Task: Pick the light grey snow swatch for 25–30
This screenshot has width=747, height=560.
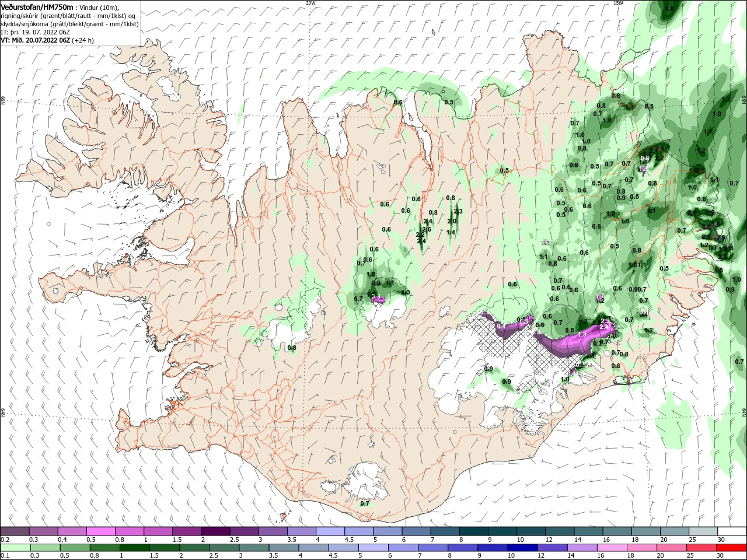Action: pyautogui.click(x=703, y=531)
